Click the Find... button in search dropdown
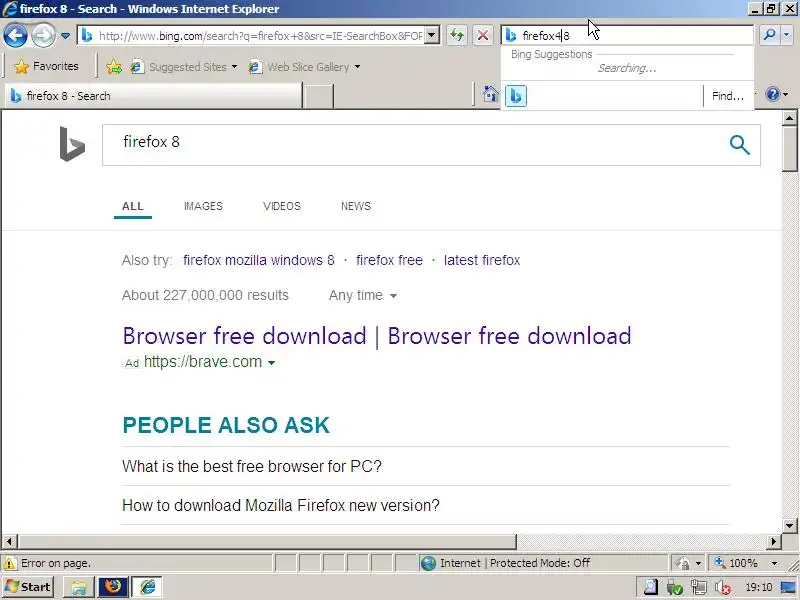Viewport: 800px width, 600px height. click(728, 96)
